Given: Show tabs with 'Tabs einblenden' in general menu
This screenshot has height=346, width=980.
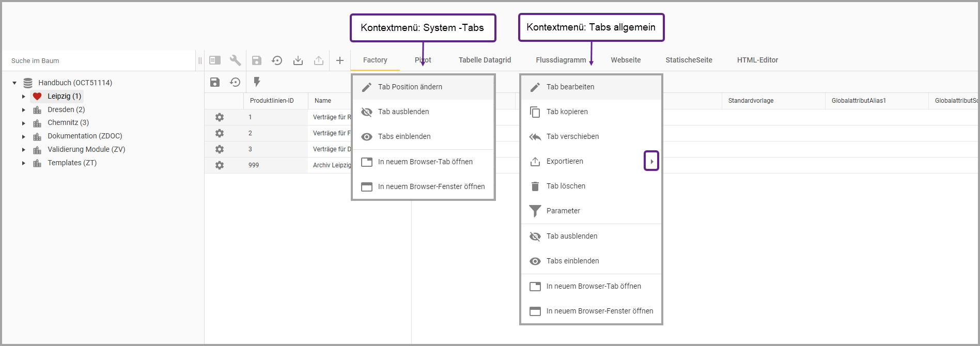Looking at the screenshot, I should click(x=572, y=261).
